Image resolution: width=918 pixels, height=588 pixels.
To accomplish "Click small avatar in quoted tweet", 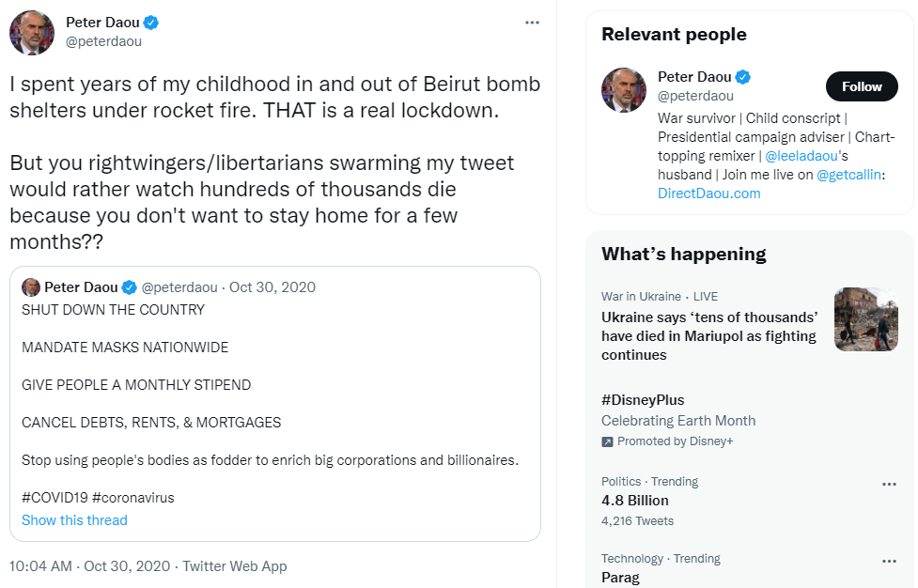I will coord(31,287).
